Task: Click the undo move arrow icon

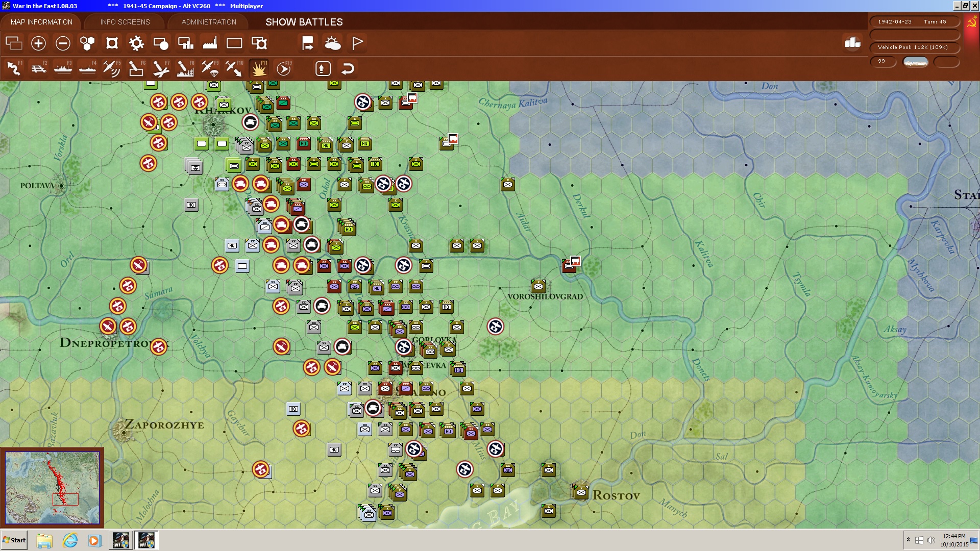Action: click(x=348, y=68)
